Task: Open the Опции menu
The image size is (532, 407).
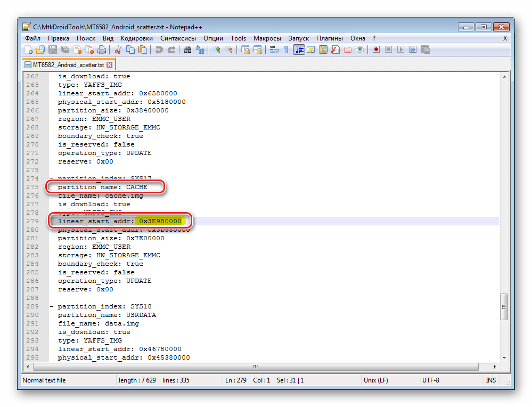Action: tap(213, 38)
